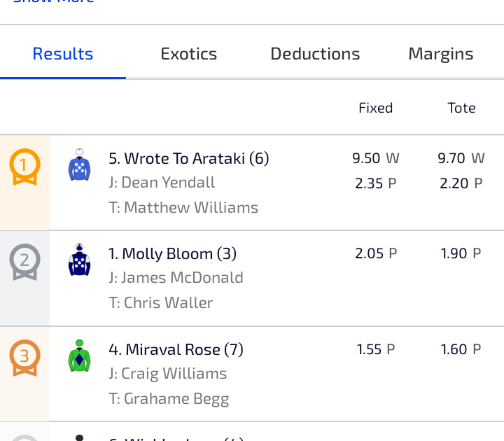
Task: Click the 9.50 W fixed win odds
Action: (x=376, y=158)
